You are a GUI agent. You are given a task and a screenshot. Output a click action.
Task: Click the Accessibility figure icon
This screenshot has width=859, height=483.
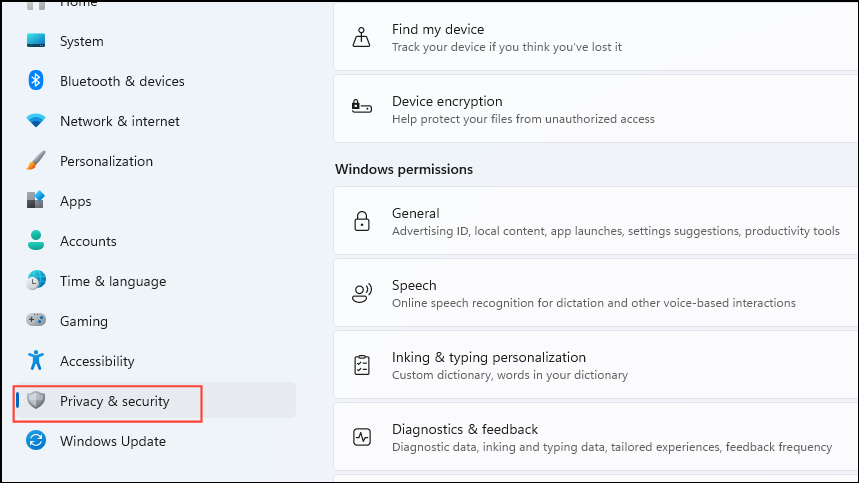pos(36,360)
